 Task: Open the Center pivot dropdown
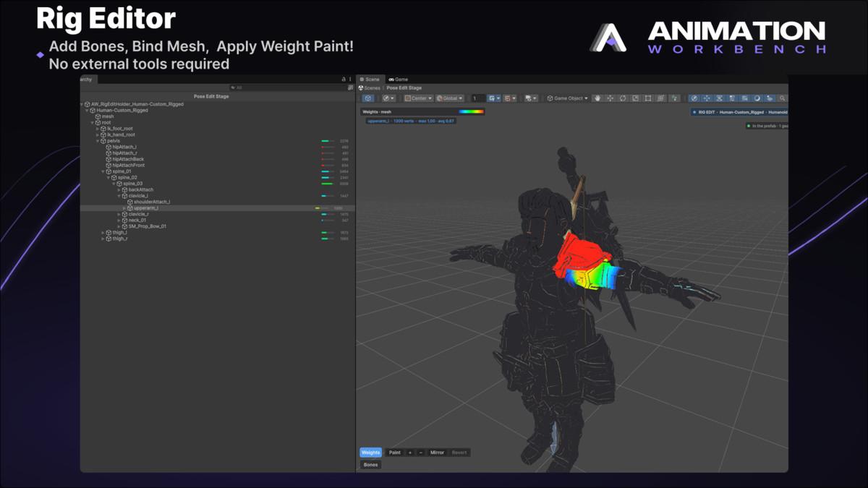(x=418, y=98)
